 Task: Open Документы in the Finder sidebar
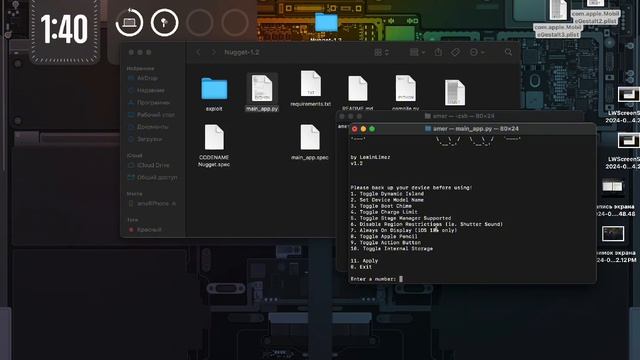coord(152,127)
